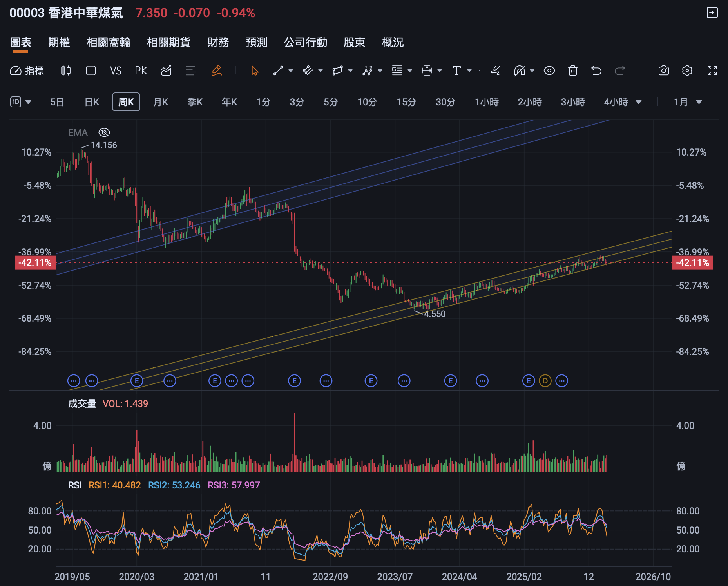This screenshot has height=586, width=728.
Task: Select the 15分 interval
Action: [406, 102]
